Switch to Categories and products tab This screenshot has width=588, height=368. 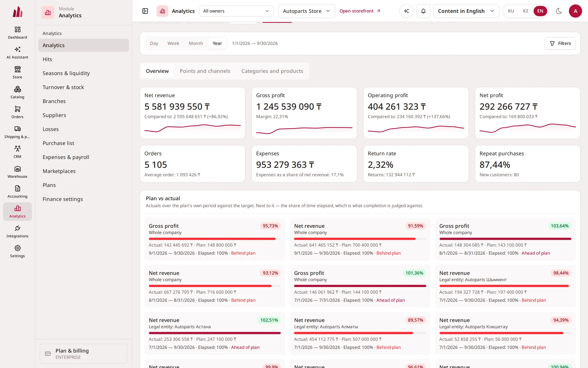click(x=272, y=71)
